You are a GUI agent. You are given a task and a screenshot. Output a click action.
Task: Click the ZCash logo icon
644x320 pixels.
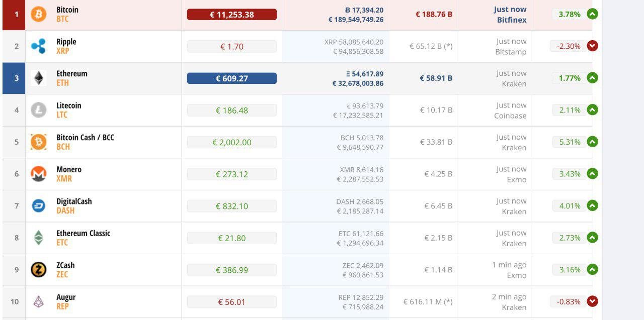click(38, 270)
